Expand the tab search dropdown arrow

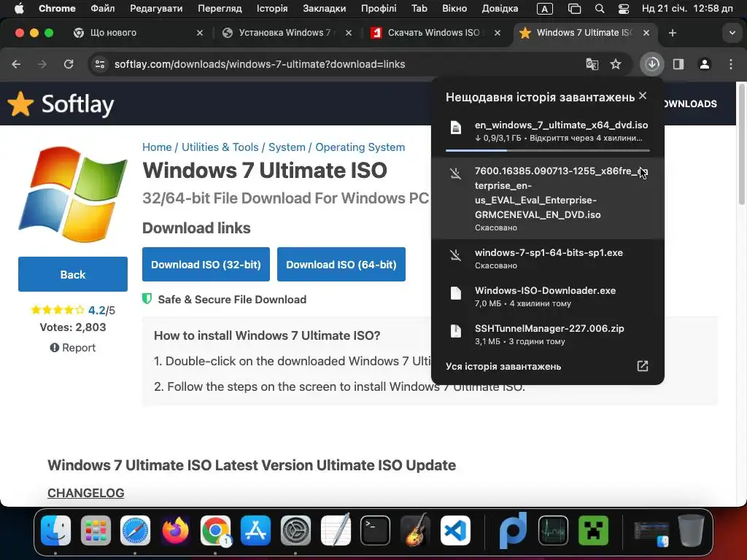(732, 33)
